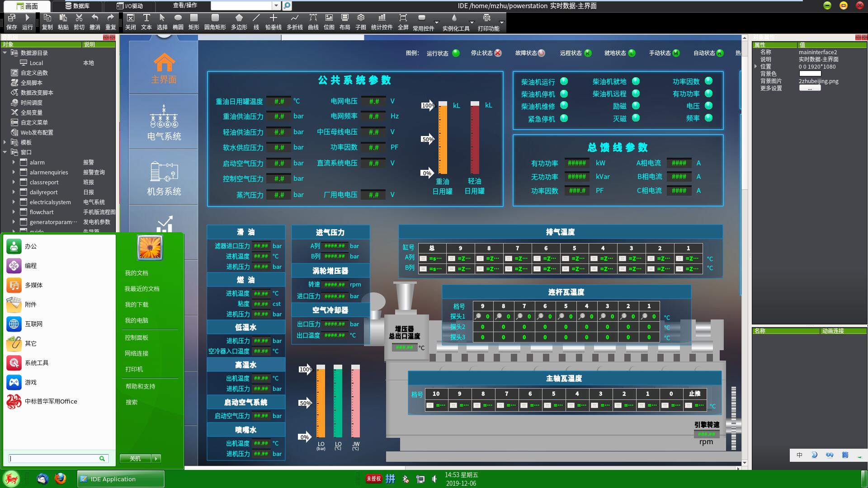Click the Curve (曲线) tool icon
Viewport: 868px width, 488px height.
tap(313, 18)
